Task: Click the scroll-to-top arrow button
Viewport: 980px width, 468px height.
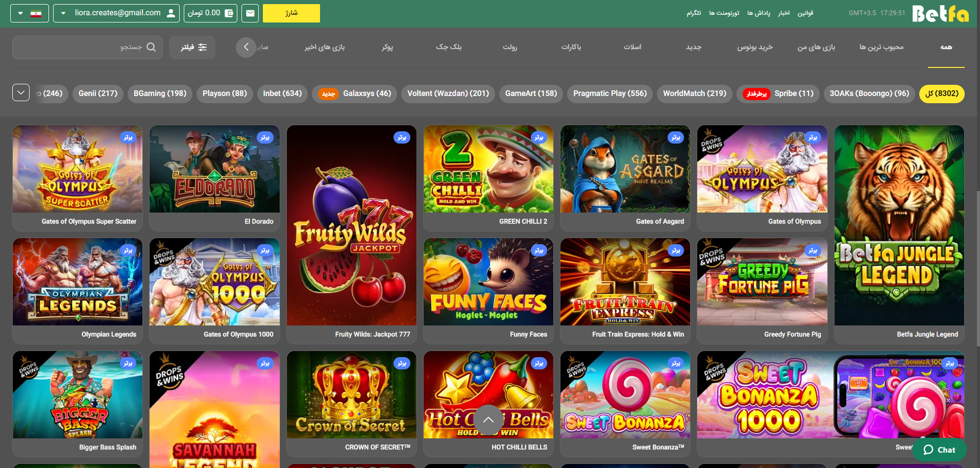Action: 488,419
